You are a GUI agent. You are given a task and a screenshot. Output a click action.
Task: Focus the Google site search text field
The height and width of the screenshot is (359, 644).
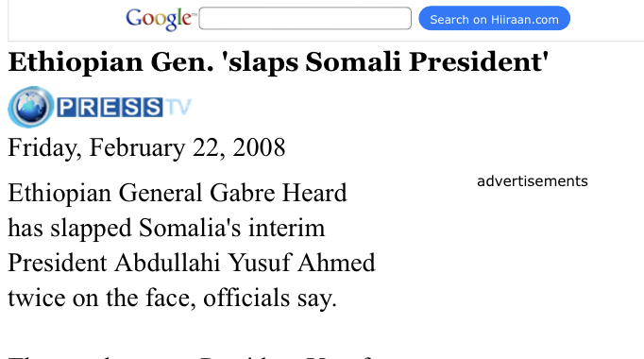305,19
